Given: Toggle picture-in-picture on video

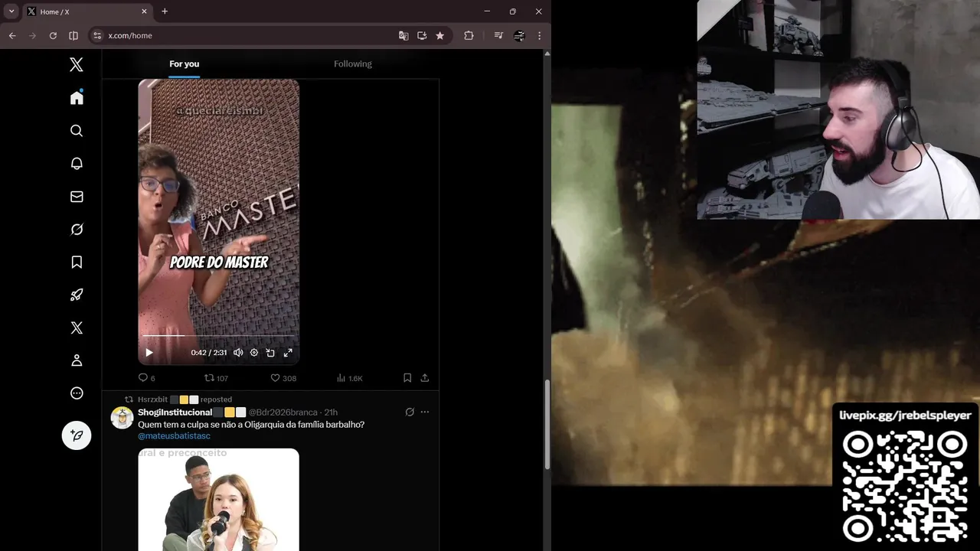Looking at the screenshot, I should (x=270, y=353).
